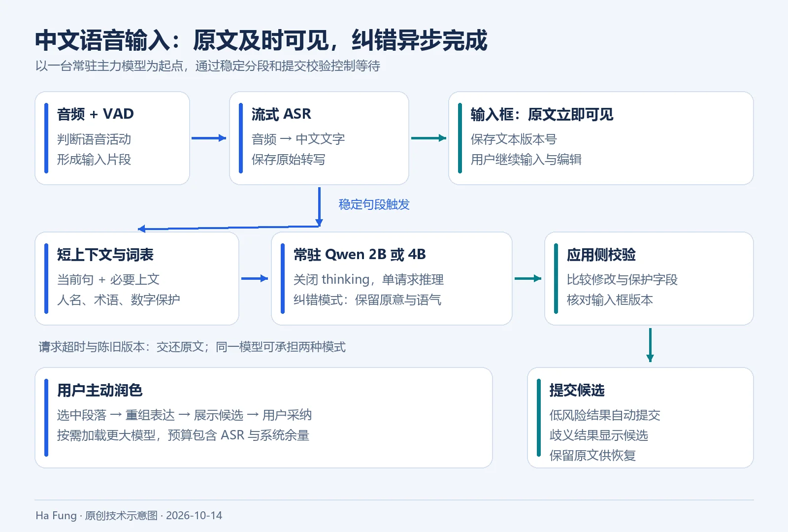The width and height of the screenshot is (788, 532).
Task: Click the blue label 稳定句段触发
Action: click(374, 204)
